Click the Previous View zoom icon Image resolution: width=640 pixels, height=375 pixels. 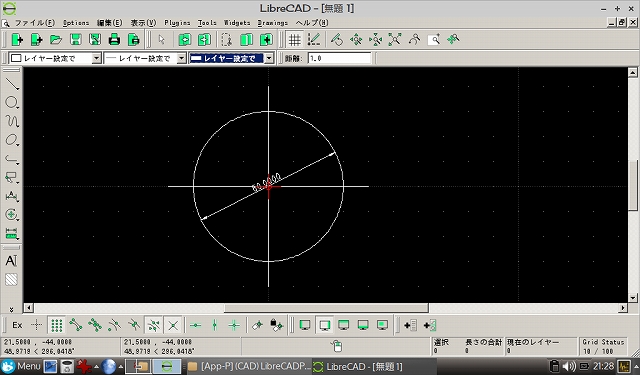click(x=414, y=40)
